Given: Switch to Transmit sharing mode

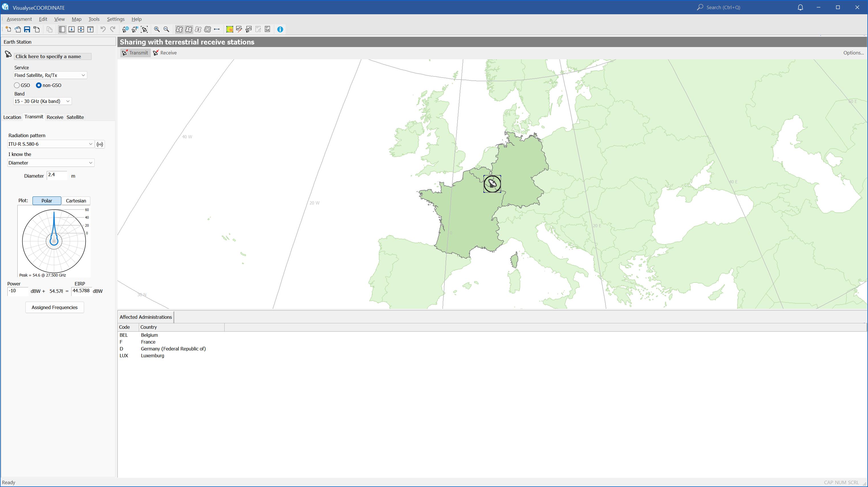Looking at the screenshot, I should coord(135,53).
